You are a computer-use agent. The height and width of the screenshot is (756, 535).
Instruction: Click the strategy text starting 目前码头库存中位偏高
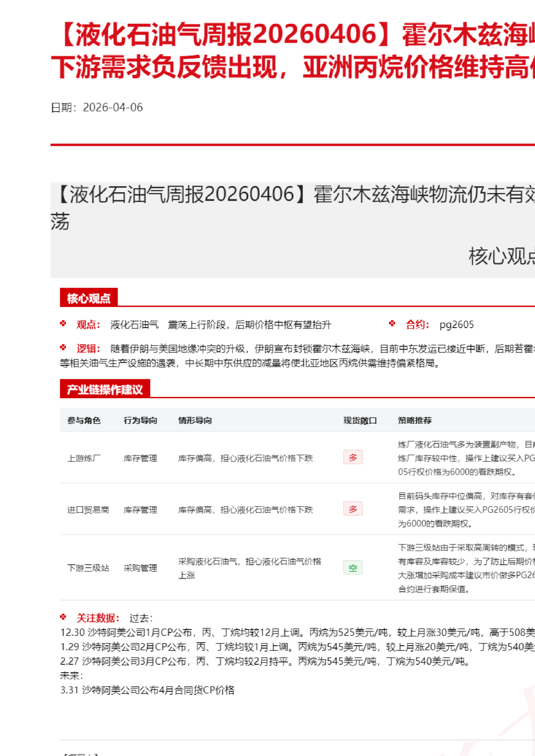[x=466, y=510]
